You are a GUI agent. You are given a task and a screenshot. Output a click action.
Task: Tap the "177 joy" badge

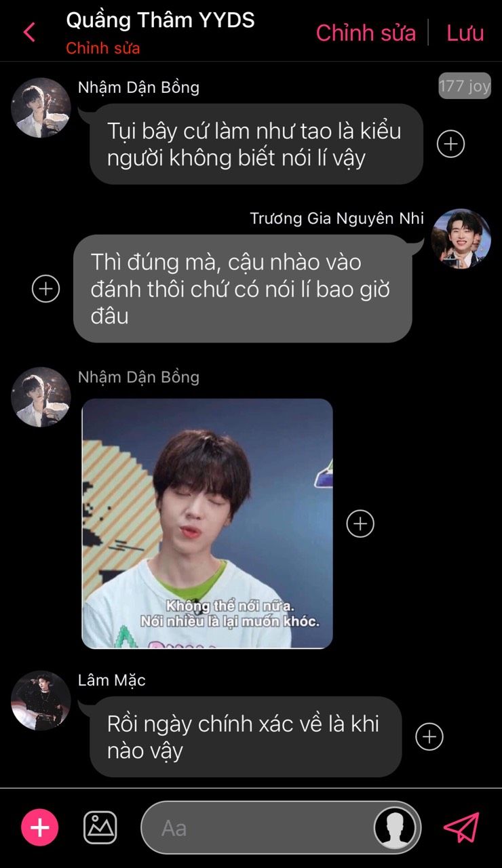pos(465,86)
